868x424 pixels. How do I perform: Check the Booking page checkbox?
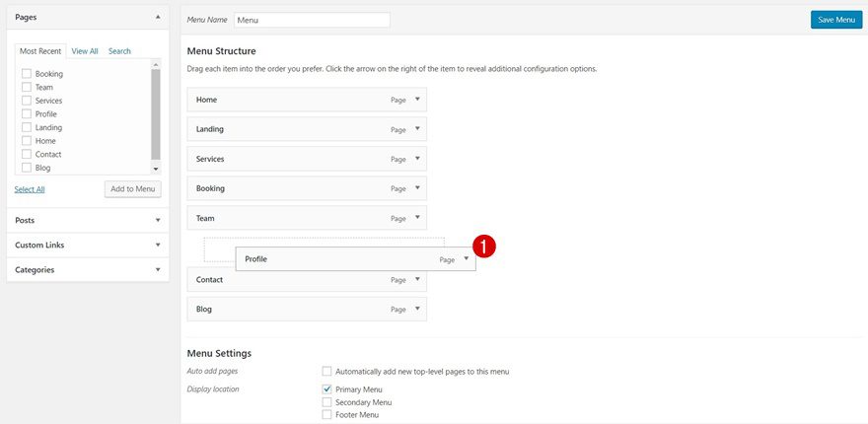(x=27, y=74)
